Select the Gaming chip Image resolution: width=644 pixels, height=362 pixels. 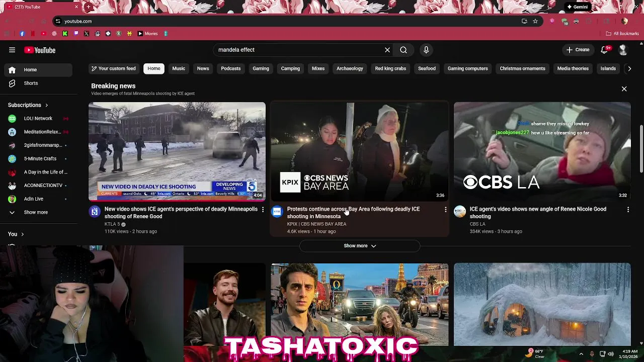pos(261,68)
